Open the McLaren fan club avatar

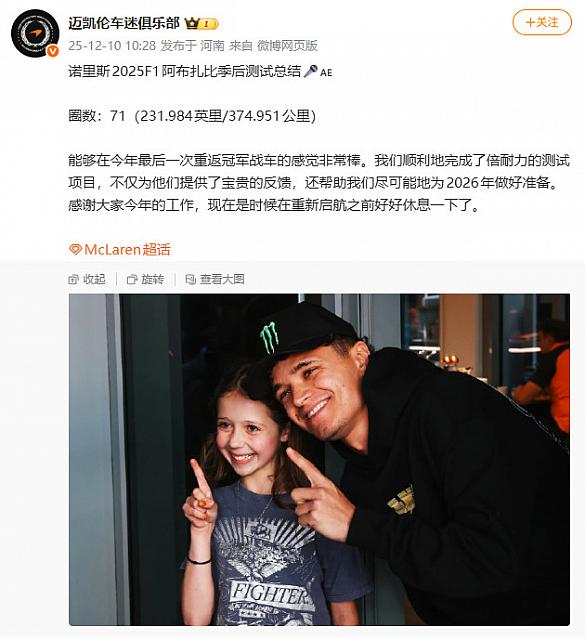[x=35, y=33]
